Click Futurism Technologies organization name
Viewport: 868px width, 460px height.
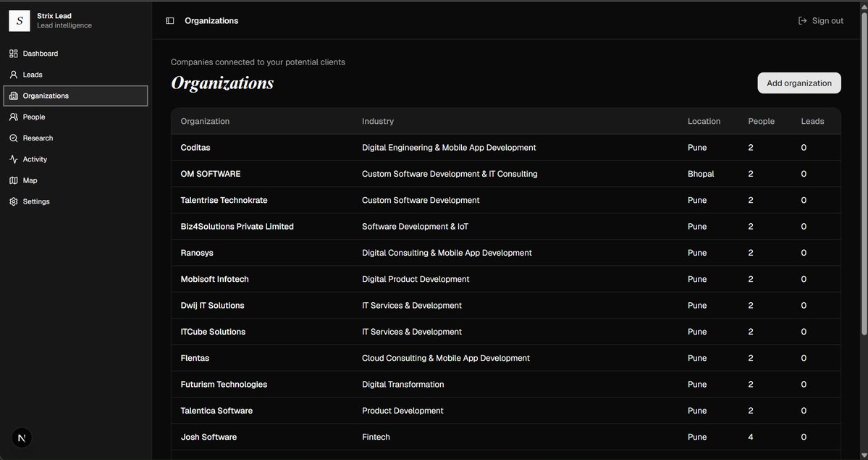pos(224,385)
